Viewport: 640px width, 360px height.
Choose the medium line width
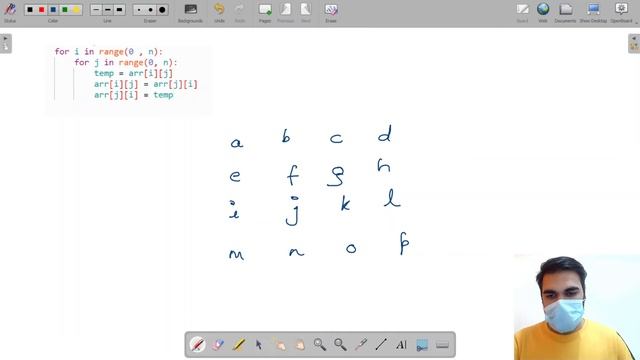108,9
